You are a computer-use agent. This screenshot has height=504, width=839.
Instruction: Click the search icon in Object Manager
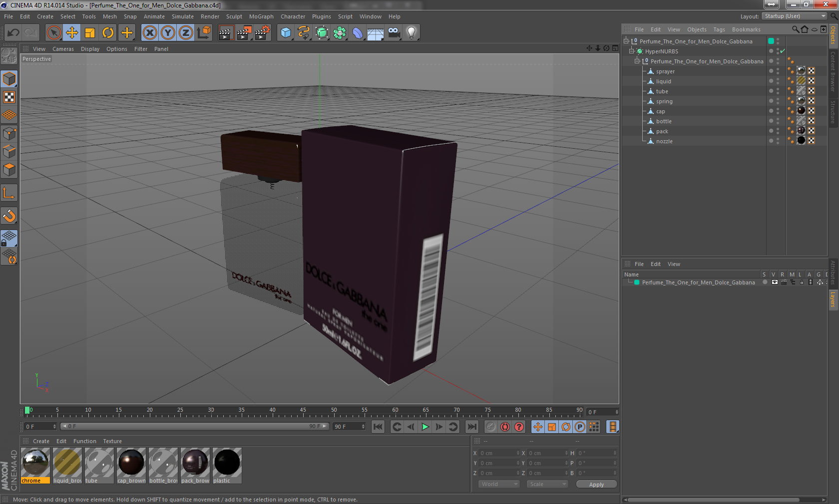click(x=795, y=29)
